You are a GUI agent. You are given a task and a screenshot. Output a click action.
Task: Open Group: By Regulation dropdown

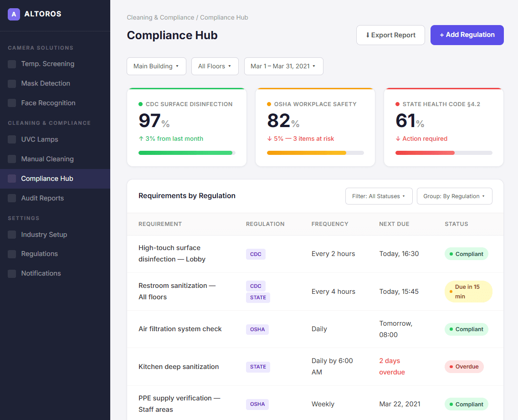tap(455, 196)
